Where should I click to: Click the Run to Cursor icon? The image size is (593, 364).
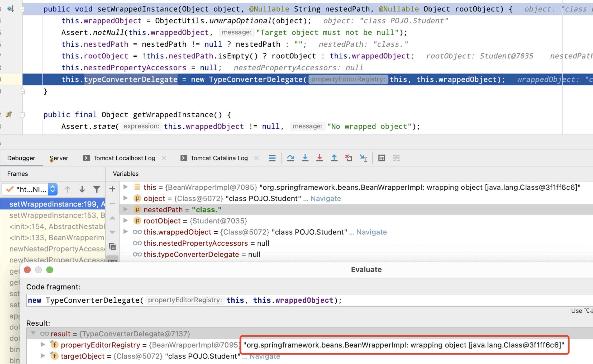(363, 158)
